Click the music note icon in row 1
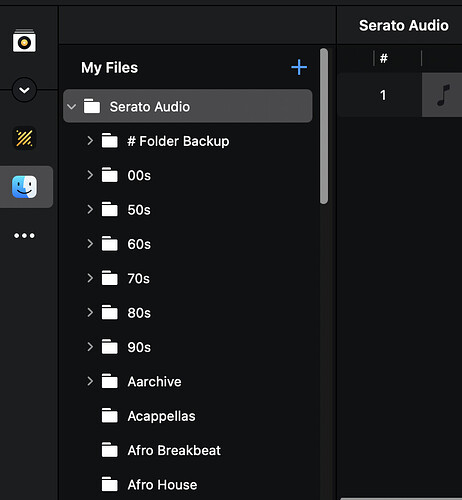 pos(443,95)
